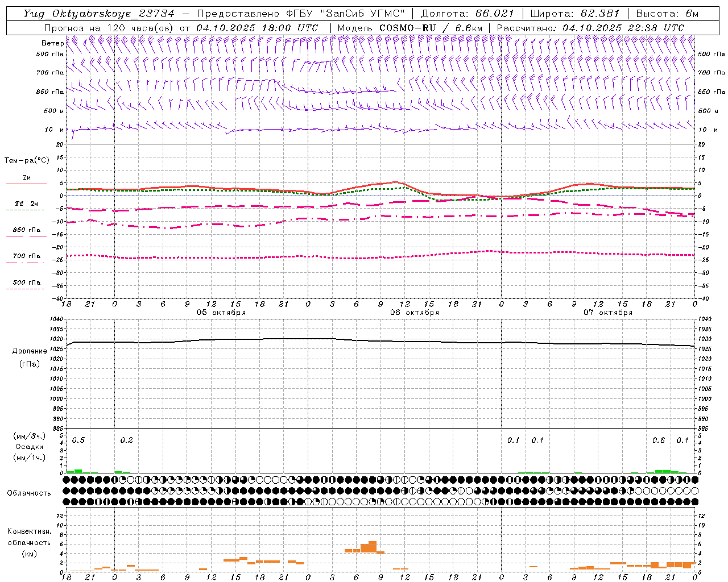The width and height of the screenshot is (728, 582).
Task: Click the 700 гПа temperature legend entry
Action: tap(27, 258)
